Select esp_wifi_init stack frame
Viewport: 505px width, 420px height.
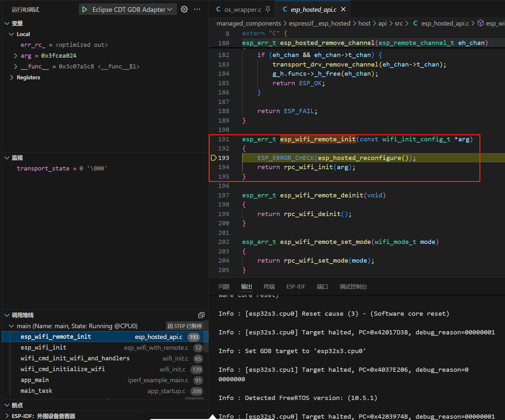coord(44,348)
